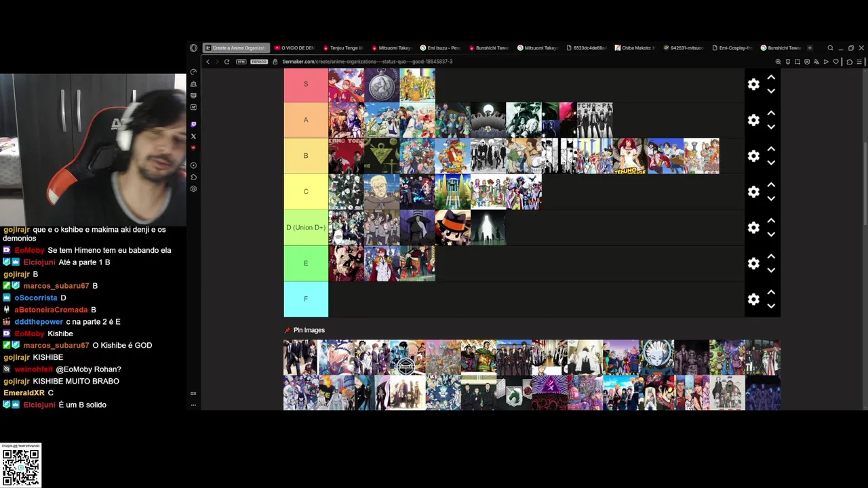Click the Pin Images label
Viewport: 868px width, 488px height.
coord(309,330)
